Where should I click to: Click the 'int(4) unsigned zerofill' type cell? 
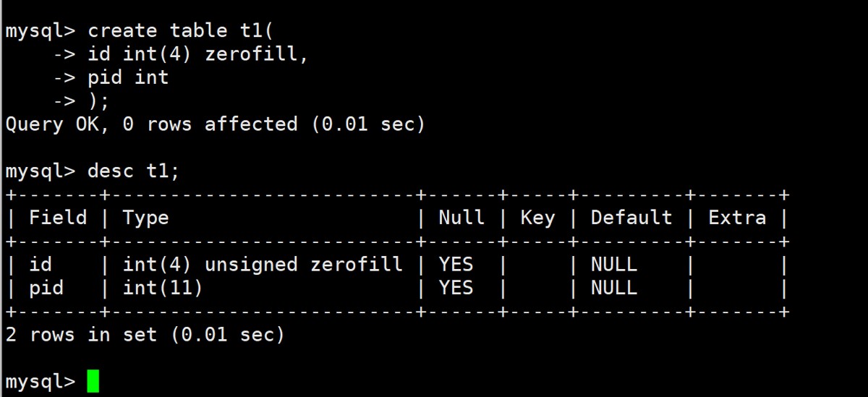(263, 265)
